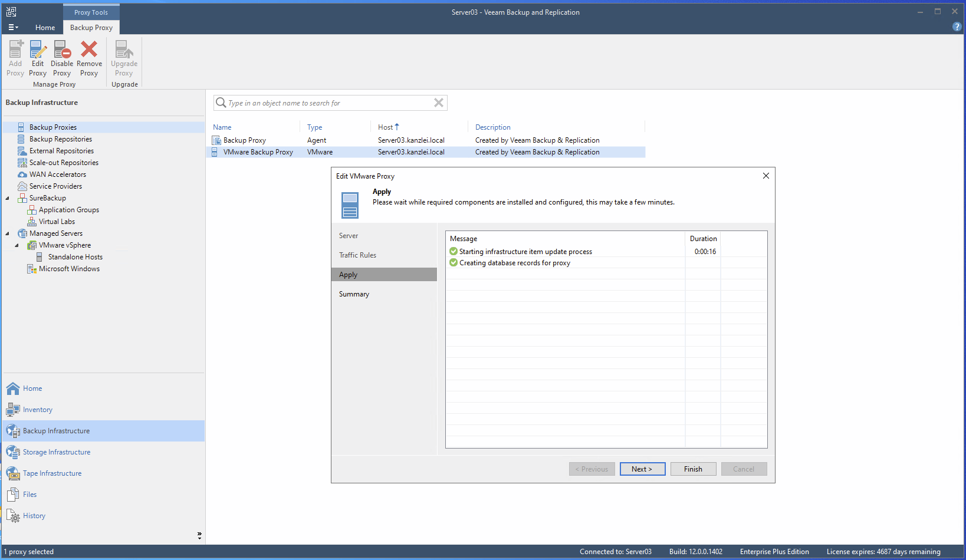Click the search magnifier icon
The width and height of the screenshot is (966, 560).
221,103
